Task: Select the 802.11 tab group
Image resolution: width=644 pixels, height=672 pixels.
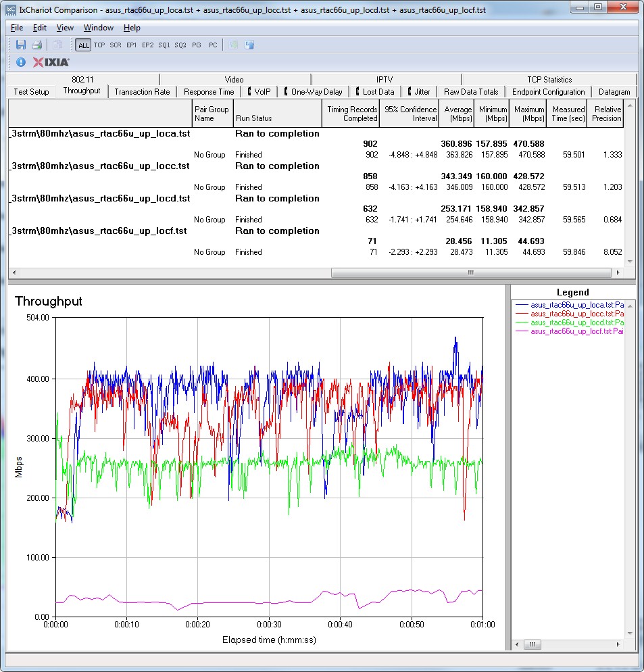Action: 82,79
